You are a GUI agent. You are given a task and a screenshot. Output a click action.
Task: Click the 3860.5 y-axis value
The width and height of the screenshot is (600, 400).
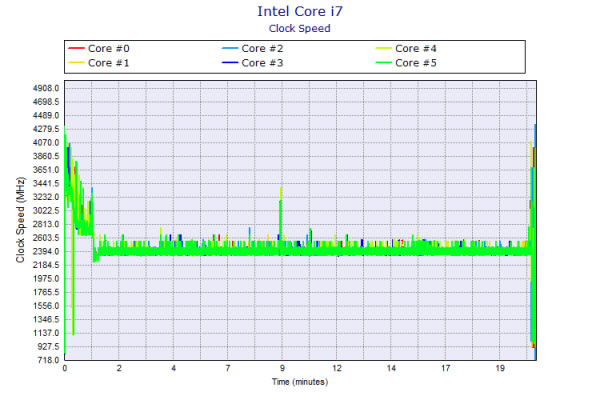(x=46, y=156)
